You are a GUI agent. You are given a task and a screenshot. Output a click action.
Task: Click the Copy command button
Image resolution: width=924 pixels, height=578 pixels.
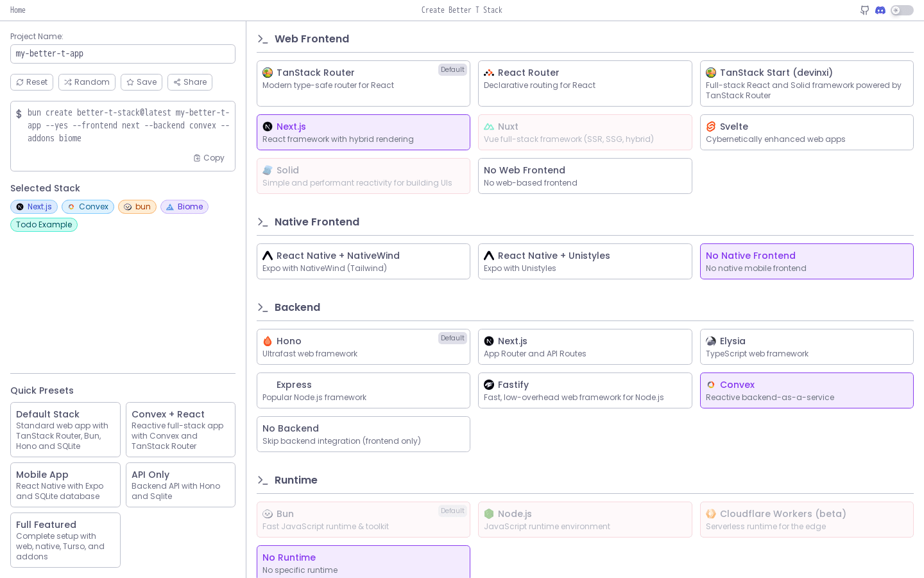click(209, 158)
